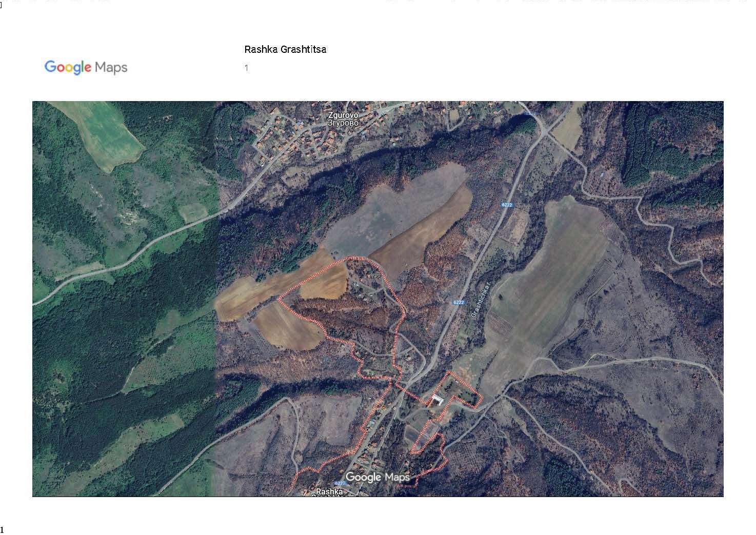Click the Google Maps logo in the header
Image resolution: width=756 pixels, height=535 pixels.
pos(86,67)
